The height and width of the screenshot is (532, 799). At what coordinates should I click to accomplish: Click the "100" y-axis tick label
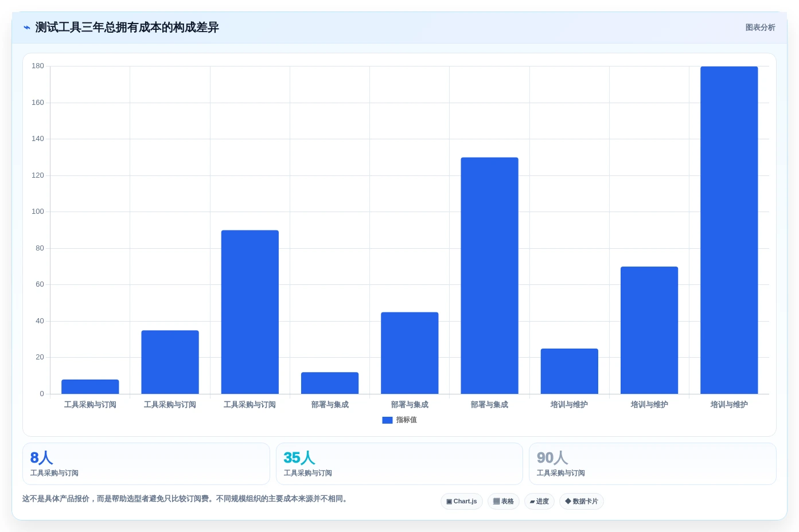pos(38,212)
